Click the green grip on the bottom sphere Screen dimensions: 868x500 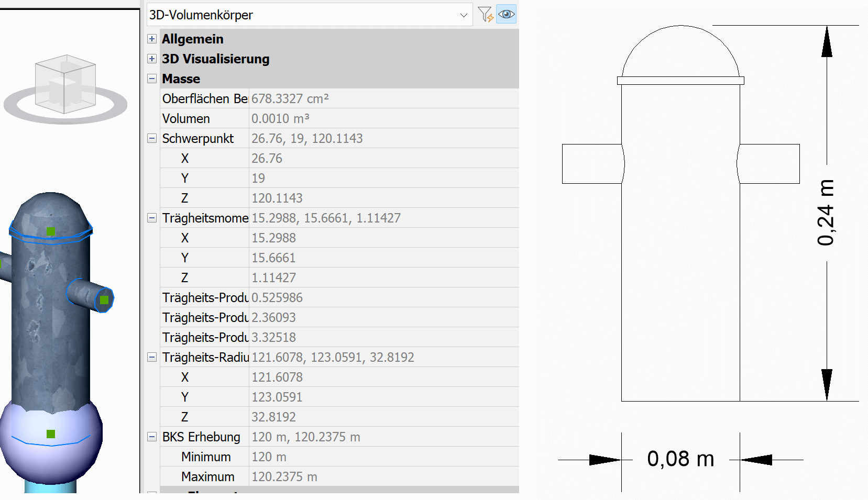(51, 434)
